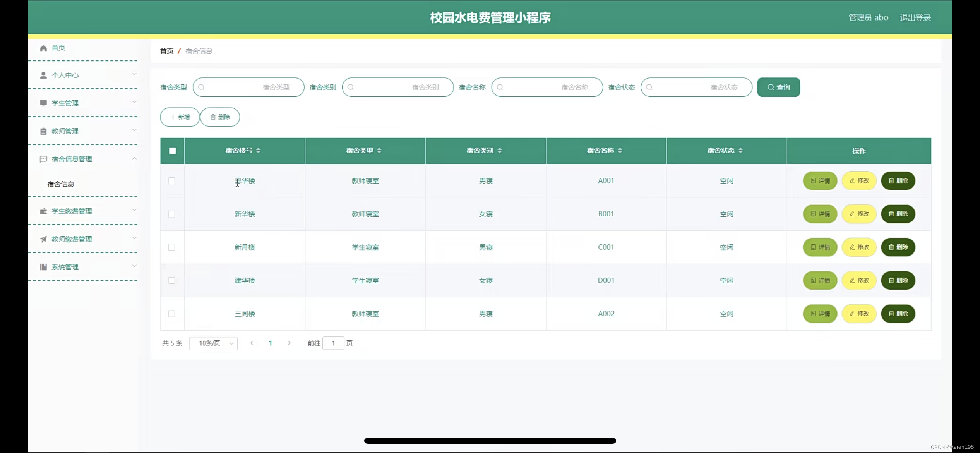Open details (详情) for dorm C001
Screen dimensions: 980x453
[820, 247]
